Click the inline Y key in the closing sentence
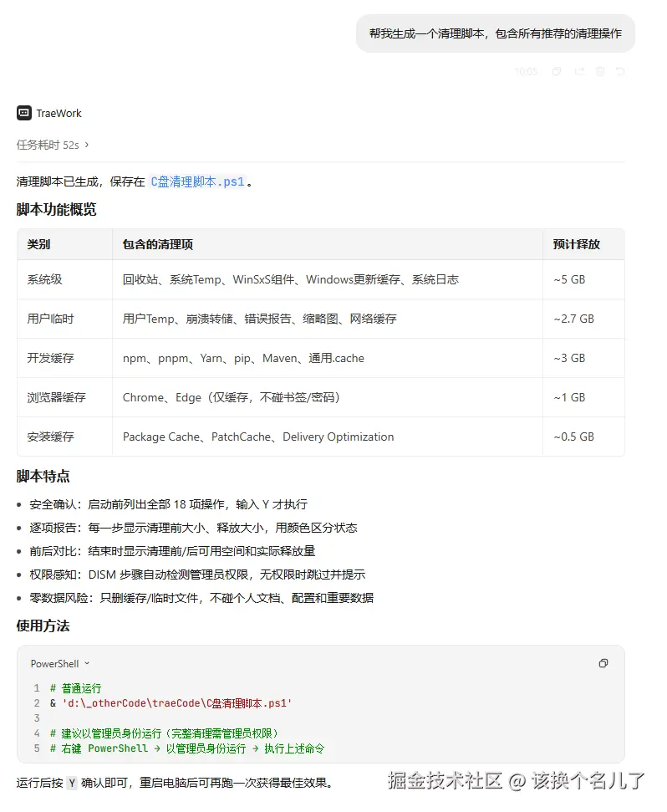The image size is (667, 812). coord(72,783)
